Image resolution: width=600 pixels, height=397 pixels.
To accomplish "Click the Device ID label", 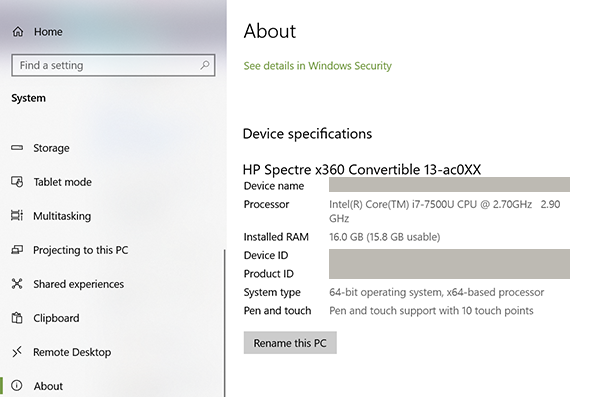I will click(x=266, y=255).
